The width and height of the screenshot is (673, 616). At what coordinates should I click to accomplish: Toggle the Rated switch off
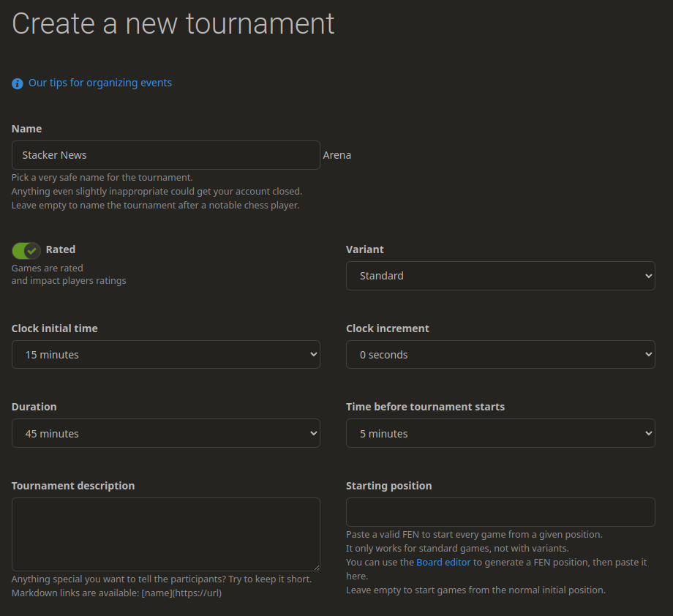point(26,251)
